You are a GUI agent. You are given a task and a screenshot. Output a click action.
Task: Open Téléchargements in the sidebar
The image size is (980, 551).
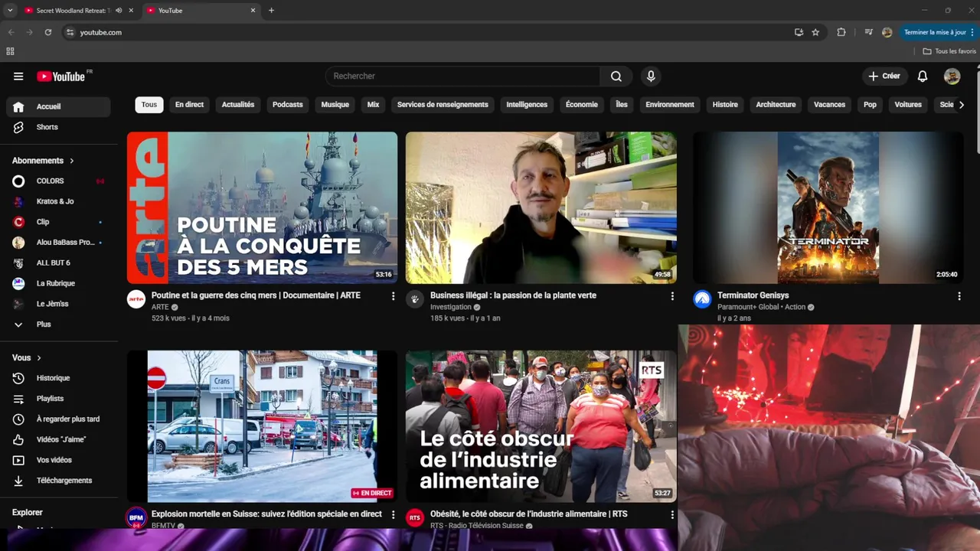coord(58,481)
